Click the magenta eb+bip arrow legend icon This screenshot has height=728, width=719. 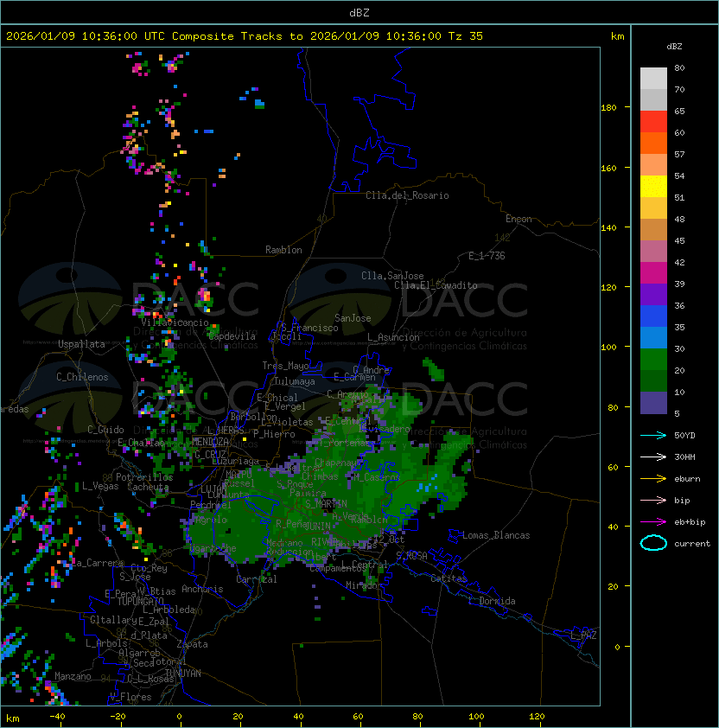coord(653,522)
